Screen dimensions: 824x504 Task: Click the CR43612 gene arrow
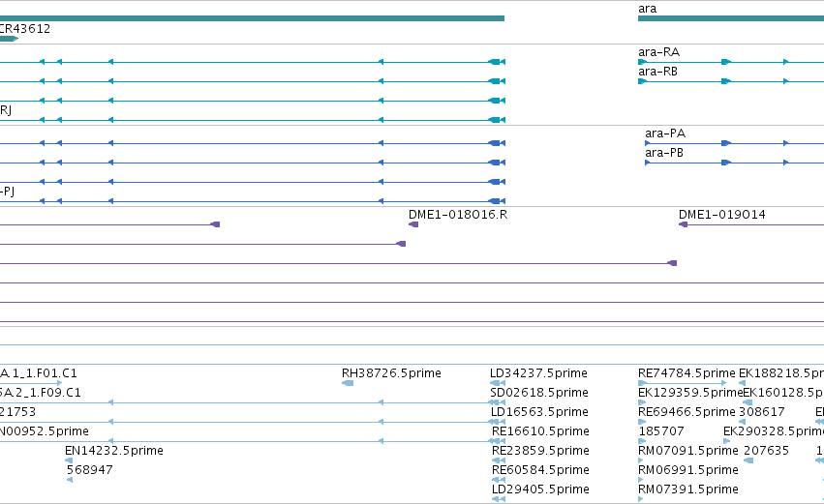(x=9, y=39)
